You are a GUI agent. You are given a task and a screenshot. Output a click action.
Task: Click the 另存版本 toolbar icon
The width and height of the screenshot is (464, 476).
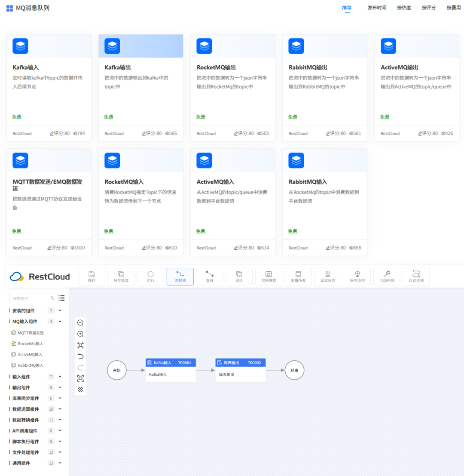click(121, 276)
